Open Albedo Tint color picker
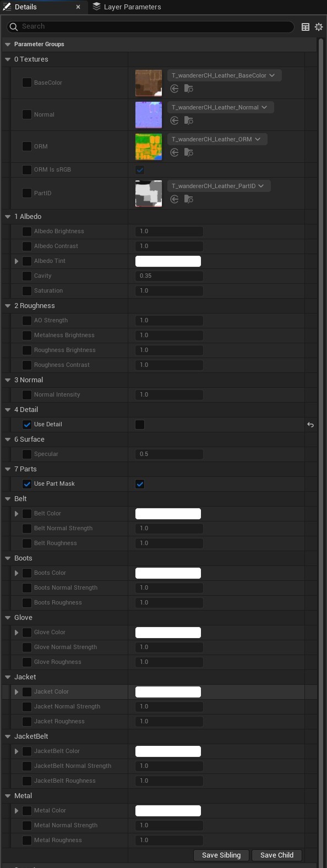The width and height of the screenshot is (327, 868). (x=168, y=261)
